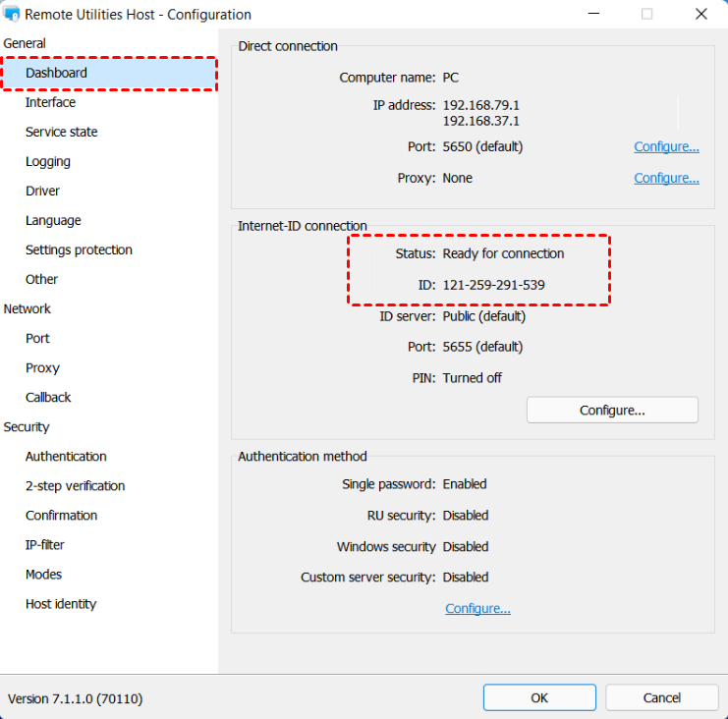Open the Authentication security page
This screenshot has width=728, height=719.
coord(66,456)
